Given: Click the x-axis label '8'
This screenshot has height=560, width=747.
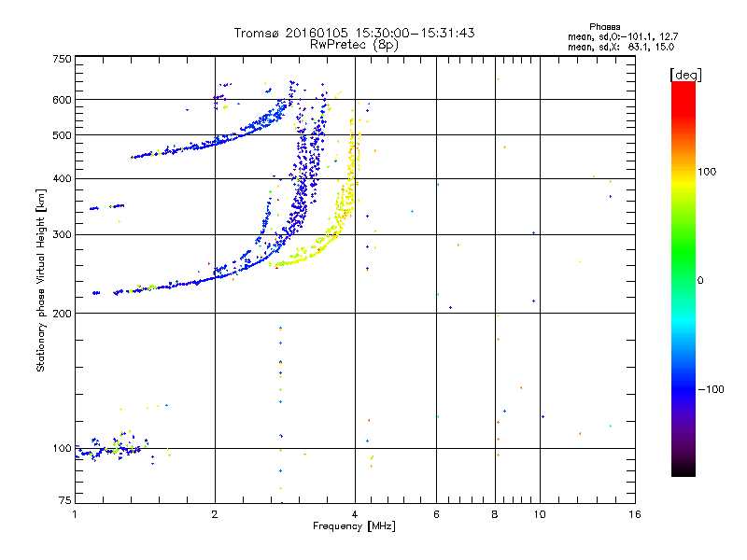Looking at the screenshot, I should pos(495,514).
